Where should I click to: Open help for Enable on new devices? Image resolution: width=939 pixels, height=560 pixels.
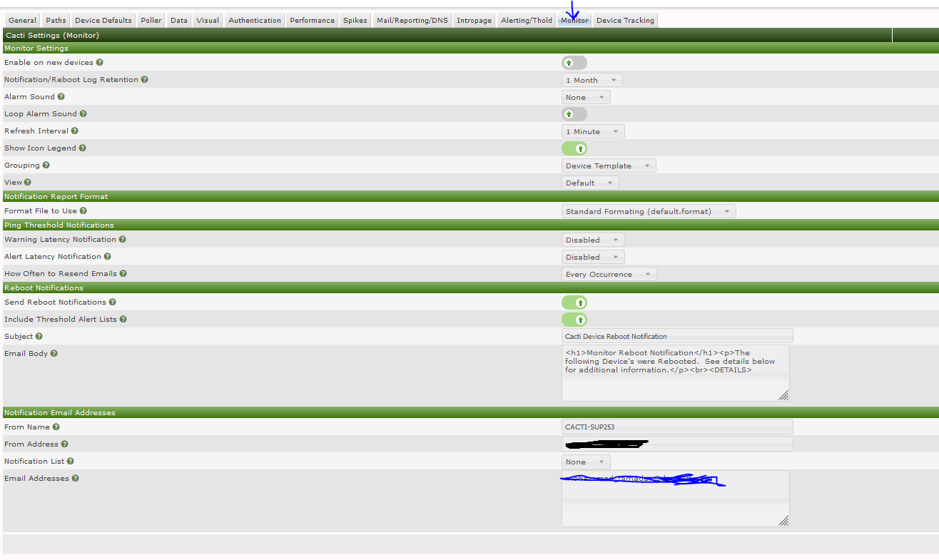99,63
